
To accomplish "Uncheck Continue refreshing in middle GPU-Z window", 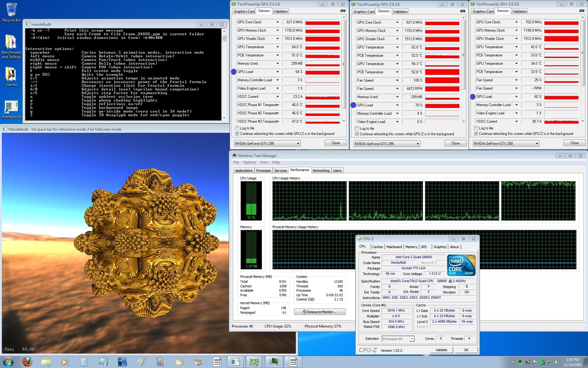I will 357,134.
